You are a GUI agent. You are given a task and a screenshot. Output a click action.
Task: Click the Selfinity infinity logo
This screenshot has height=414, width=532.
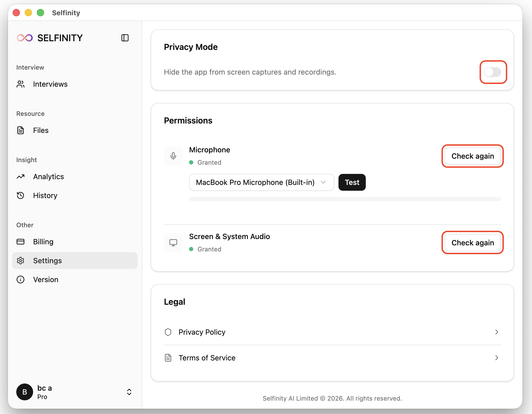coord(25,38)
